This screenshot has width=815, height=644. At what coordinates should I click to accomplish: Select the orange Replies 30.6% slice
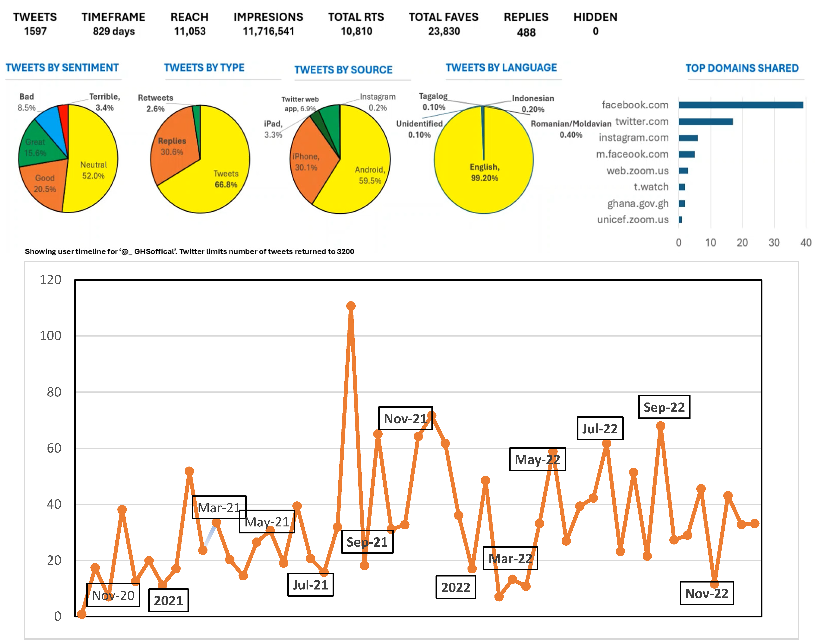[172, 146]
